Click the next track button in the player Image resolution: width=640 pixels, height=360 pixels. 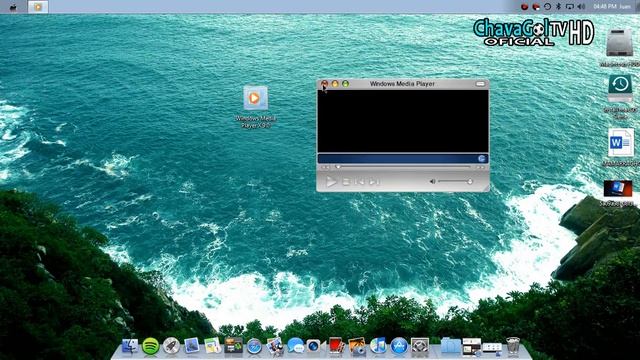(374, 182)
